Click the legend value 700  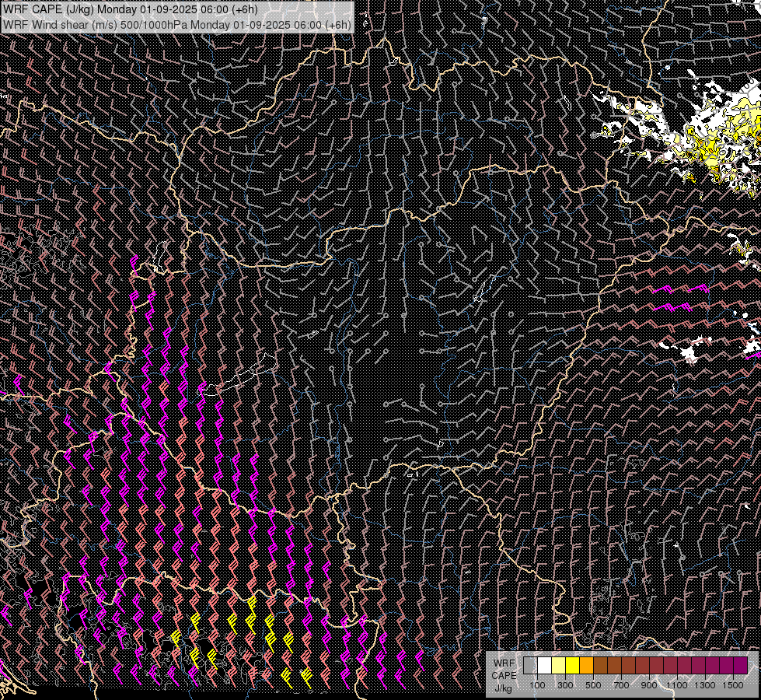621,685
